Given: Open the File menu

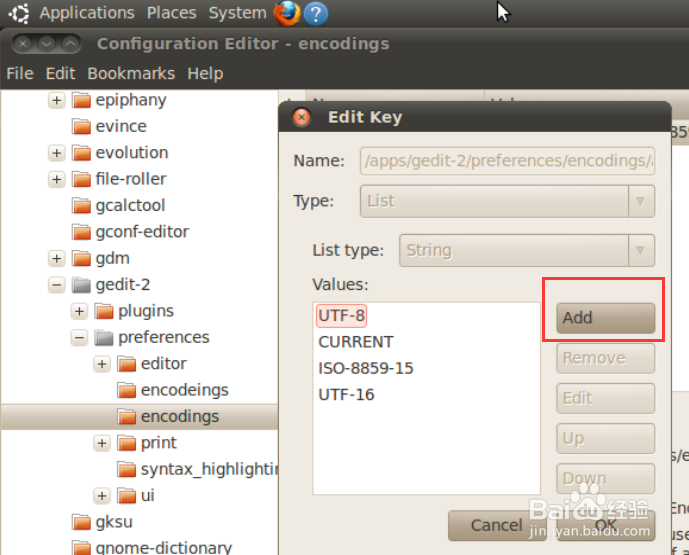Looking at the screenshot, I should tap(20, 73).
